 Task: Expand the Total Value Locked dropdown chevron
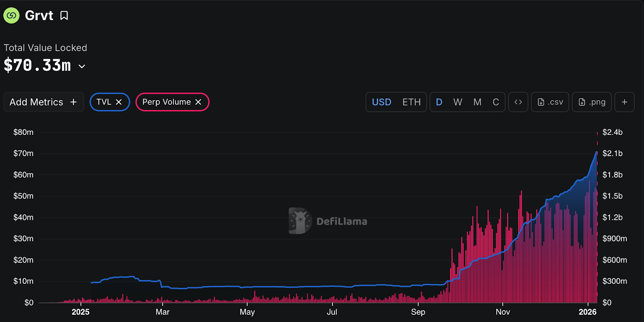coord(82,66)
